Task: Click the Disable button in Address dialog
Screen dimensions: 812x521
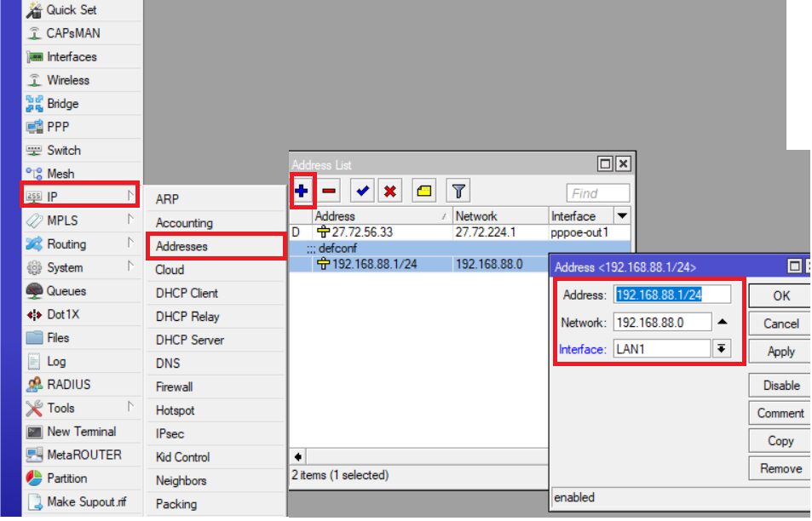Action: (x=780, y=386)
